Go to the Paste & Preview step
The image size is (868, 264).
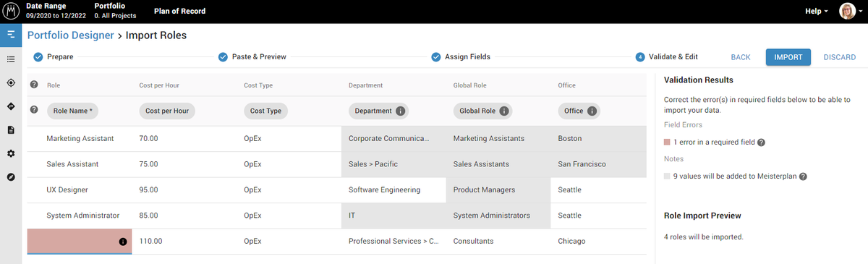pyautogui.click(x=252, y=57)
